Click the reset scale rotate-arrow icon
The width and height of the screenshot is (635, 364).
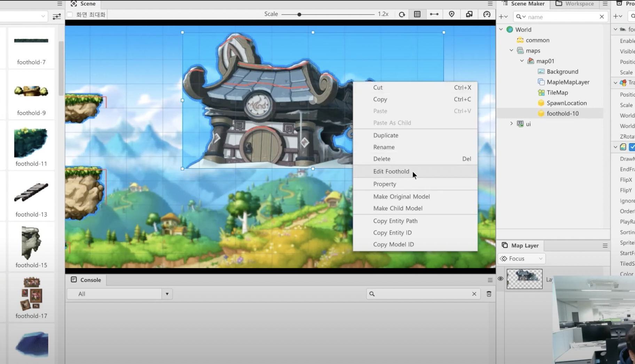pyautogui.click(x=402, y=14)
